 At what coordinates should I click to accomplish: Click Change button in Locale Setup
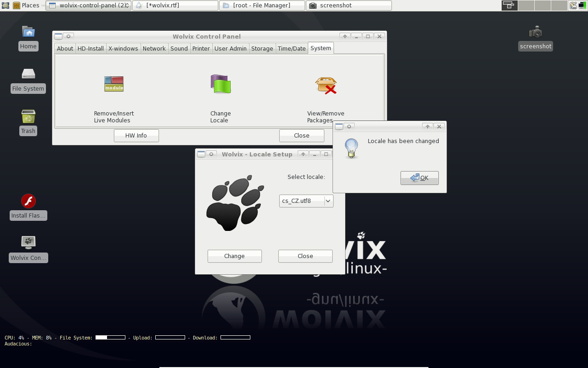(234, 256)
